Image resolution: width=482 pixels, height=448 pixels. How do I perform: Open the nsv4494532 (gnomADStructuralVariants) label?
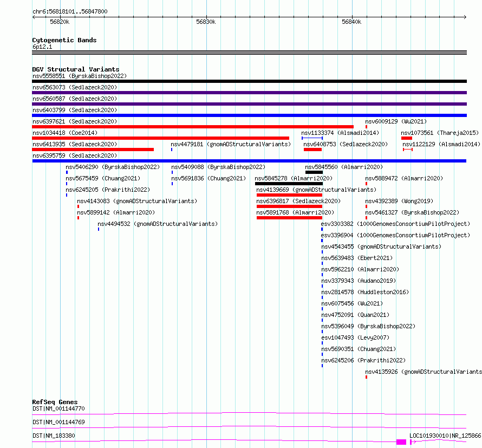[x=158, y=224]
